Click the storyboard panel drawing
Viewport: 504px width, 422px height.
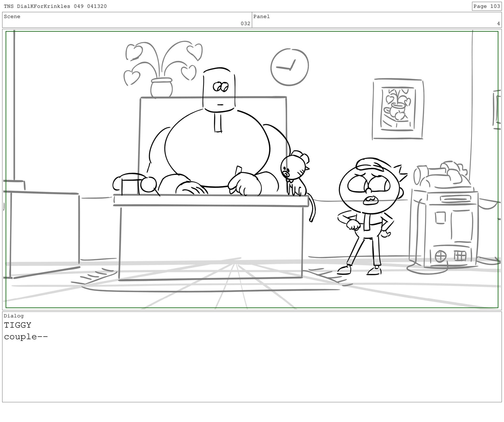(x=252, y=169)
